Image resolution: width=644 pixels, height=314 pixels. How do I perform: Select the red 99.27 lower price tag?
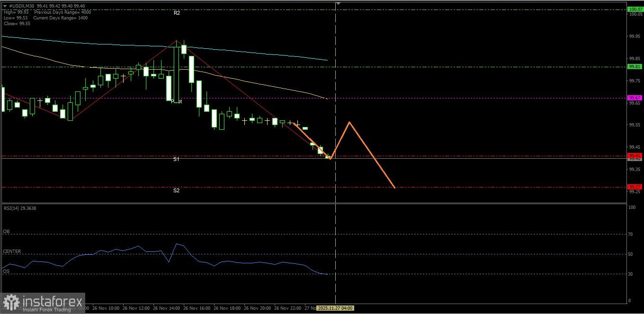pos(635,186)
